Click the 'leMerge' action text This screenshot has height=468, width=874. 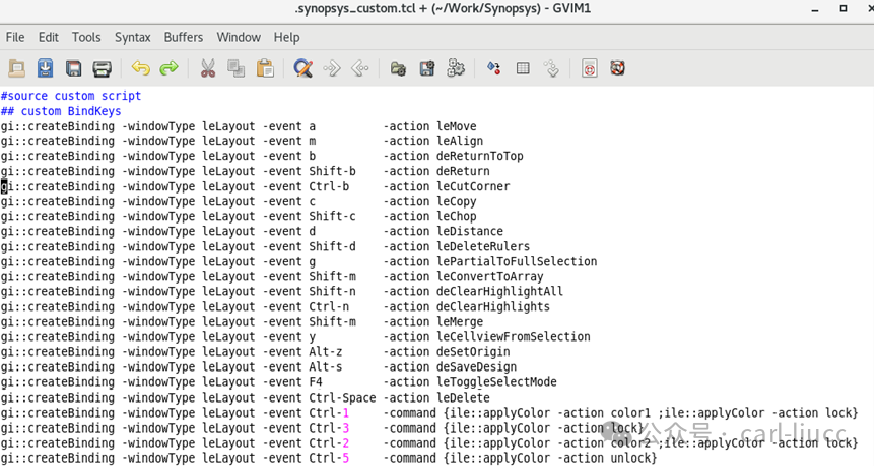[x=459, y=321]
